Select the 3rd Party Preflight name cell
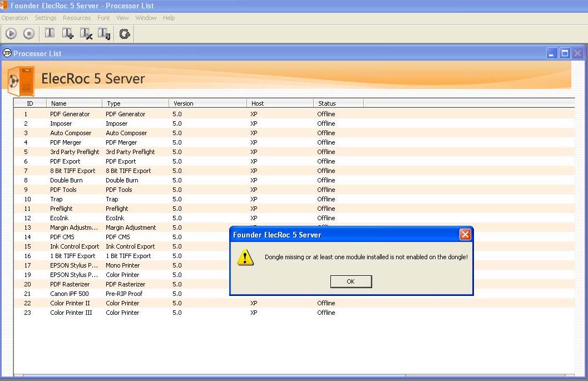The width and height of the screenshot is (588, 381). point(75,152)
